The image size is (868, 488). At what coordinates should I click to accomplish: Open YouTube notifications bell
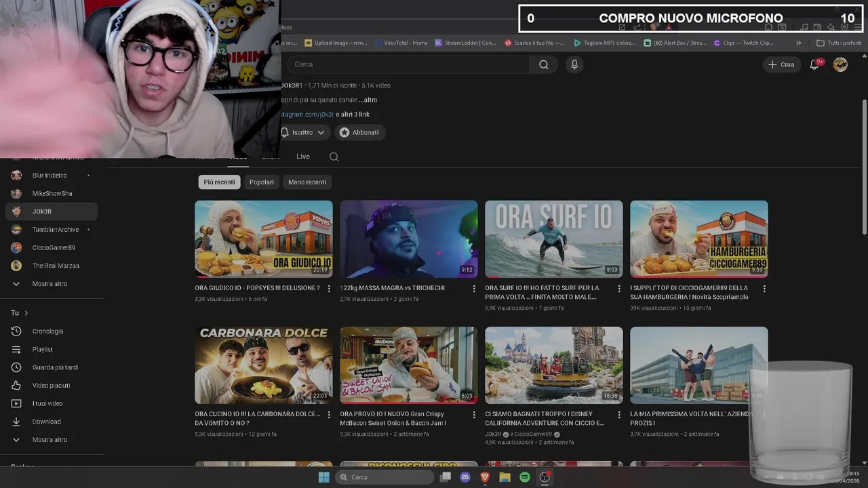point(815,64)
